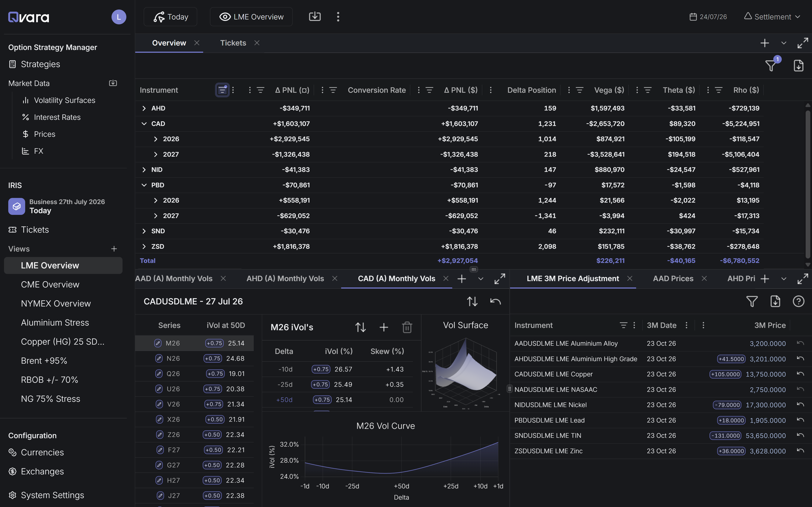The image size is (812, 507).
Task: Add a new view with Views plus icon
Action: 114,249
